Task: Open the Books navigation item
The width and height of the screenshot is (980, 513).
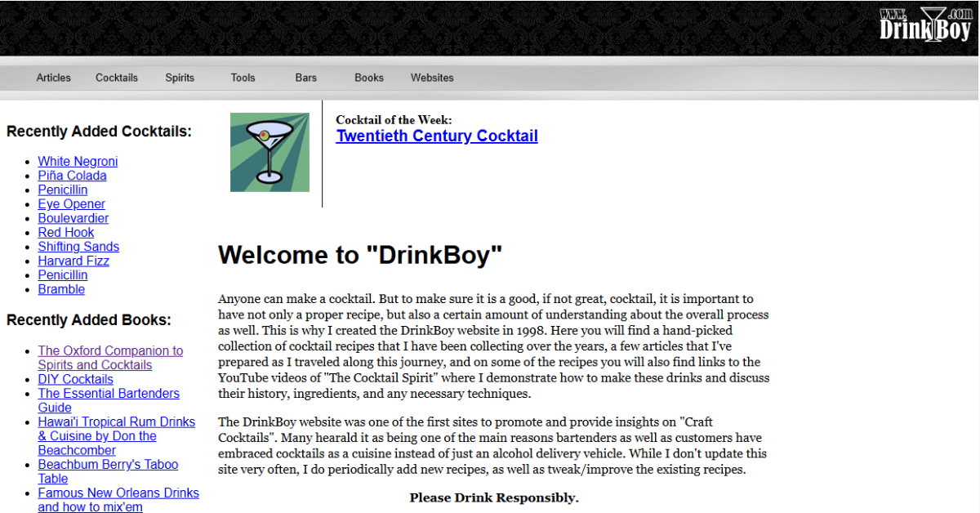Action: (x=369, y=78)
